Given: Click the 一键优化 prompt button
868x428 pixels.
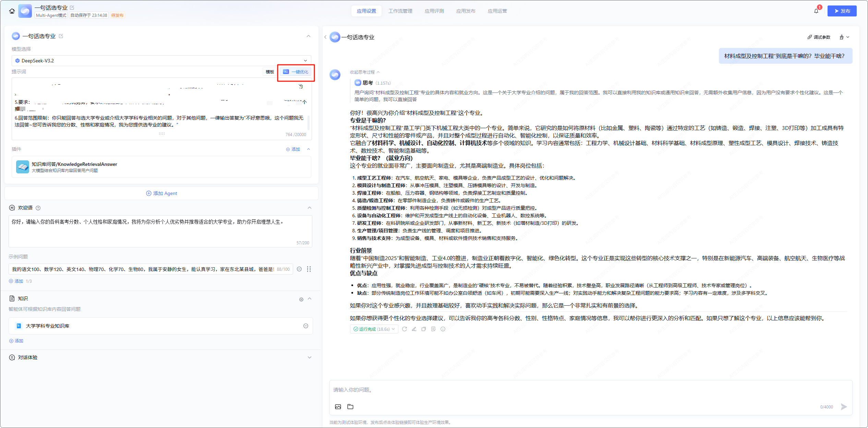Looking at the screenshot, I should 296,72.
